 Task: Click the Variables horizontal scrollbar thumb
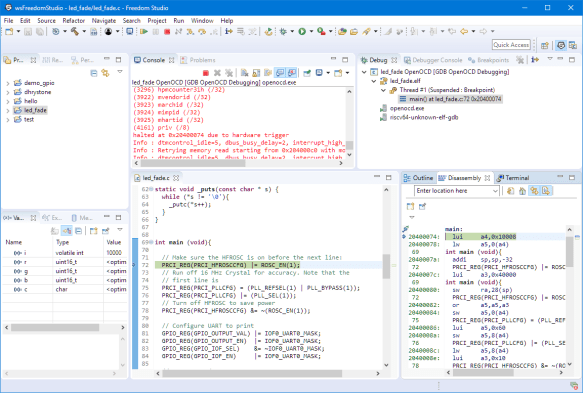click(55, 328)
